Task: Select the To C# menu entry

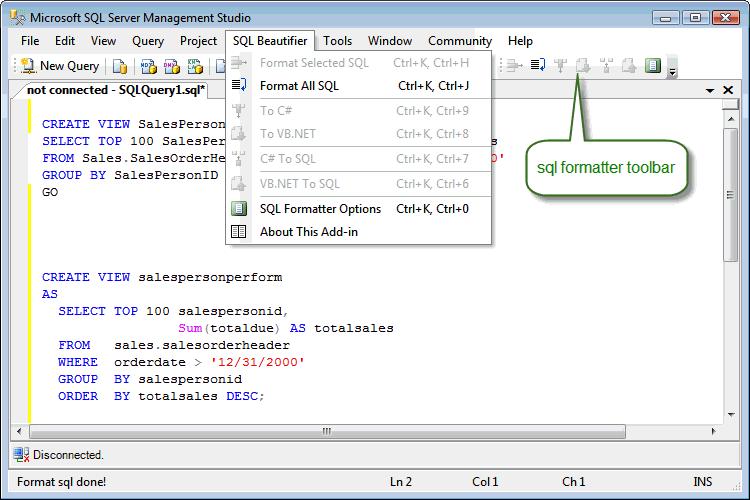Action: [358, 111]
